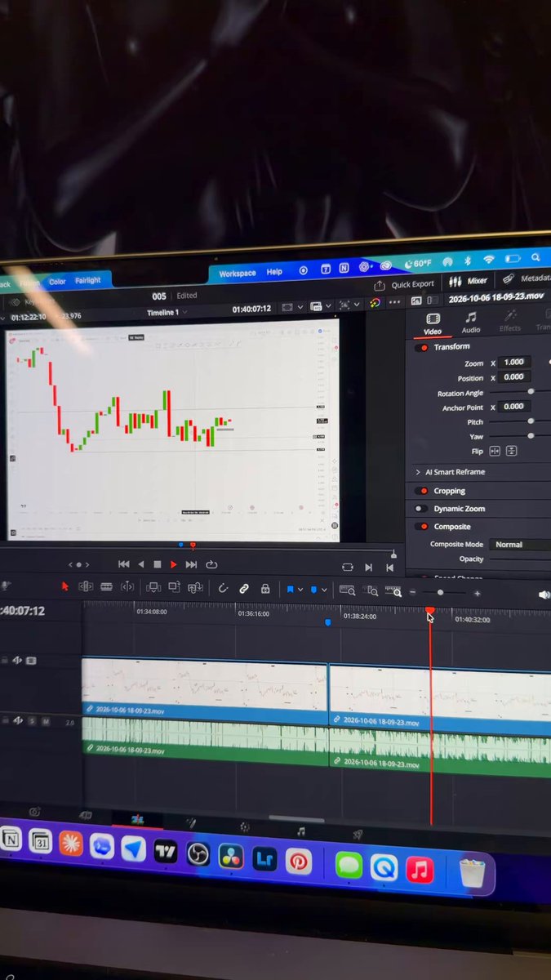Adjust the timeline zoom slider knob
Viewport: 551px width, 980px height.
point(440,593)
